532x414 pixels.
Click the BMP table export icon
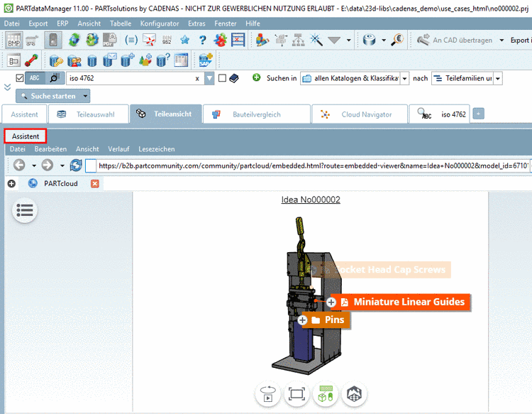(x=14, y=40)
